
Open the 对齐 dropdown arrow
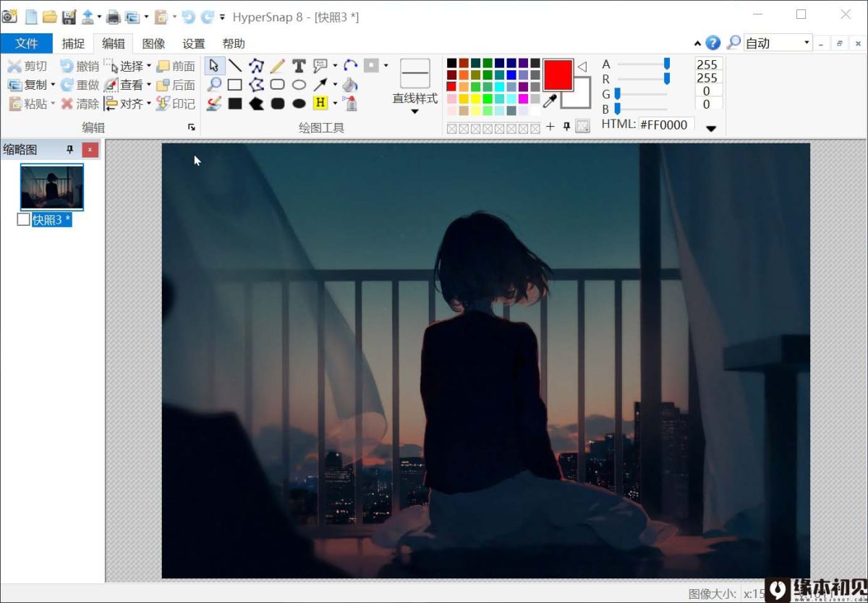[148, 104]
